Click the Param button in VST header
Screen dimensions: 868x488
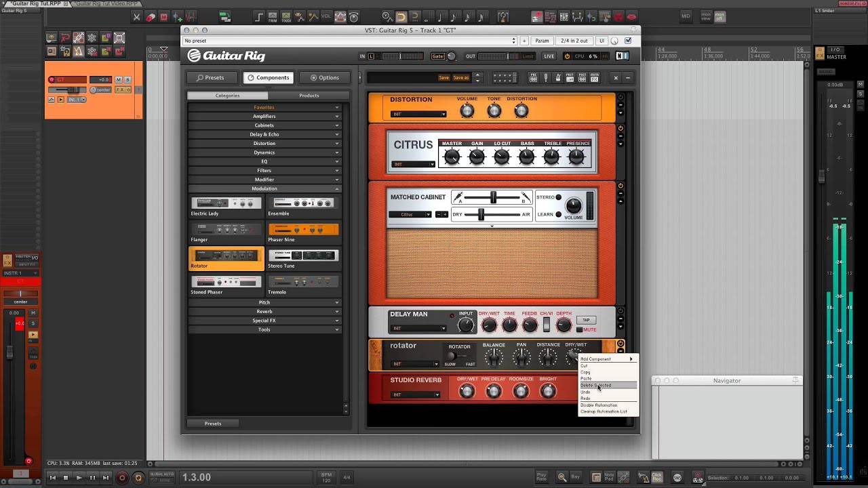click(542, 41)
